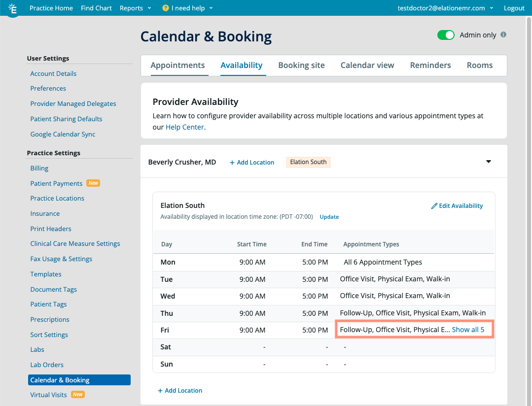
Task: Open the Booking site tab
Action: tap(301, 65)
